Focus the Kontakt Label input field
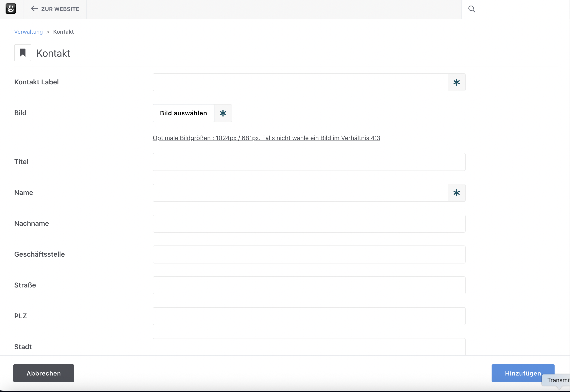This screenshot has height=392, width=570. tap(300, 82)
